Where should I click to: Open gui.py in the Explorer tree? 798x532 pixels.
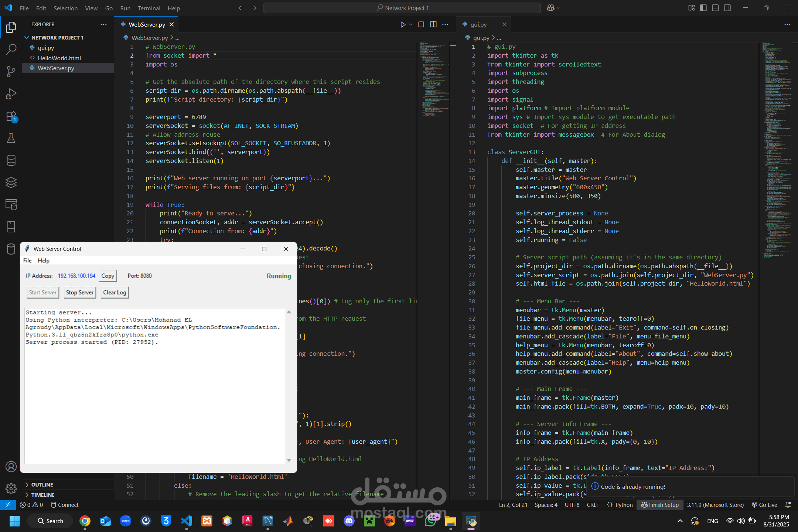68,48
